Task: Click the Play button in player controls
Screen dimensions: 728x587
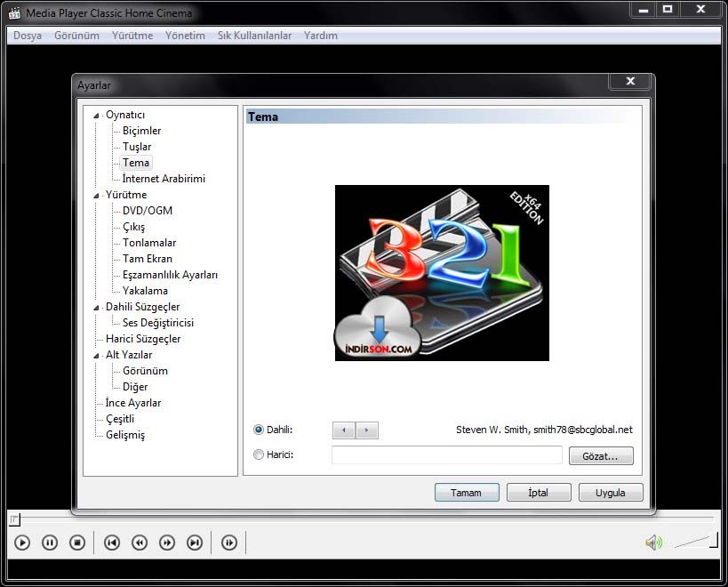Action: pos(22,543)
